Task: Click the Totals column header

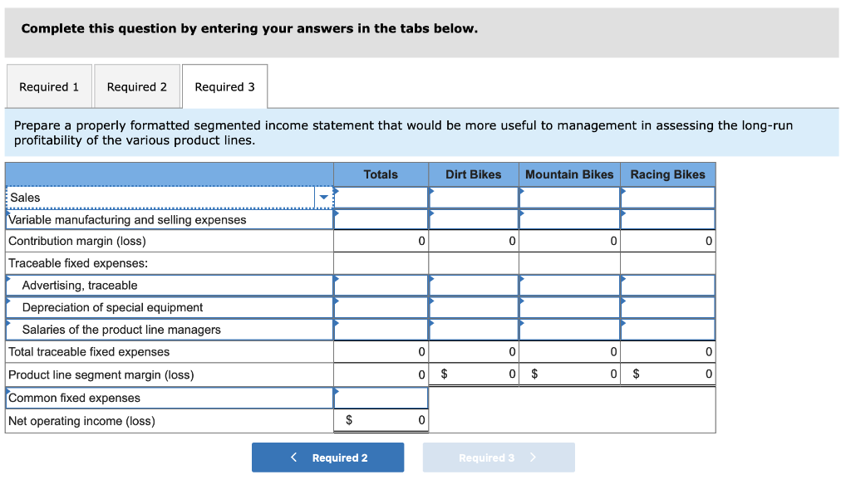Action: pyautogui.click(x=381, y=174)
